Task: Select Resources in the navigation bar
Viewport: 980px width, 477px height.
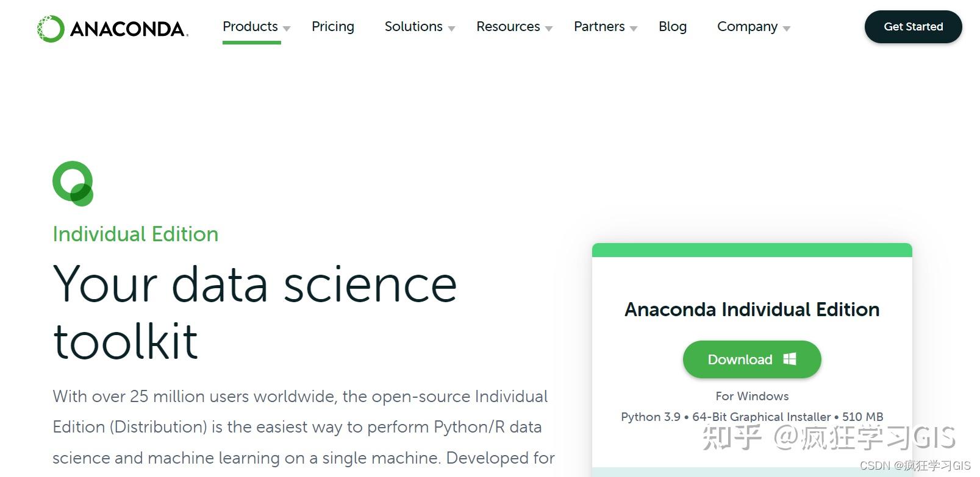Action: click(x=508, y=26)
